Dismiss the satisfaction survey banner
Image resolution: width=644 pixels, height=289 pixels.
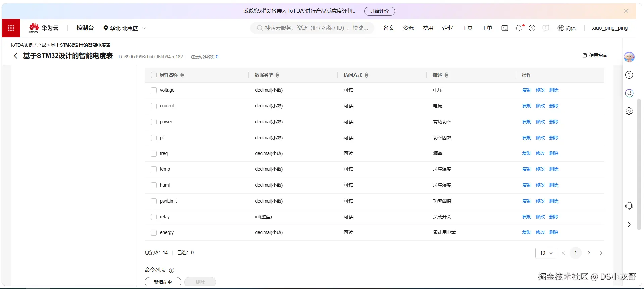[626, 11]
